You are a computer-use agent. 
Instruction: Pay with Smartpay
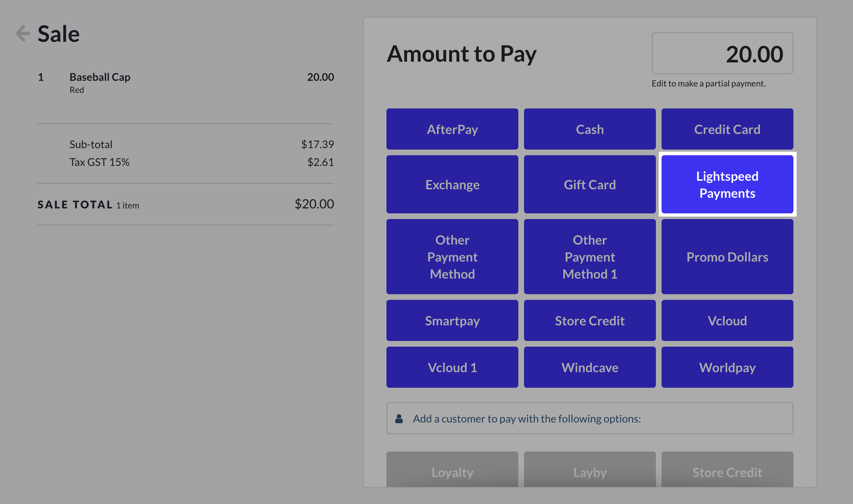click(452, 320)
